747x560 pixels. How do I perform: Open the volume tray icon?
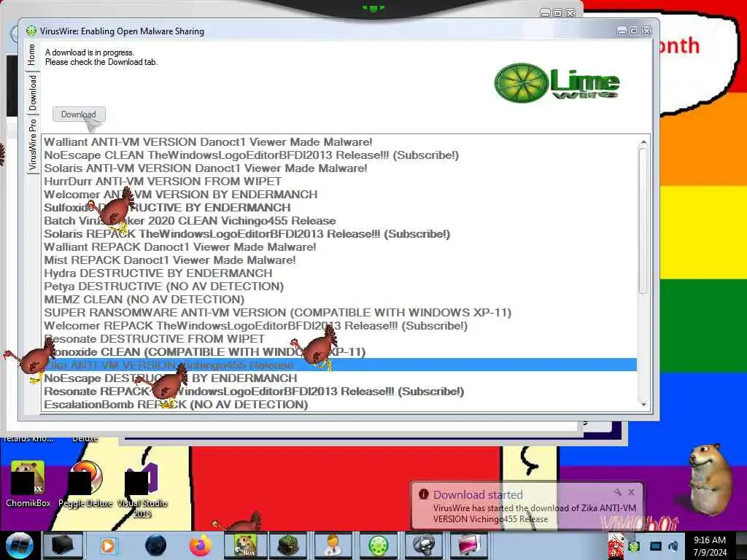[673, 547]
